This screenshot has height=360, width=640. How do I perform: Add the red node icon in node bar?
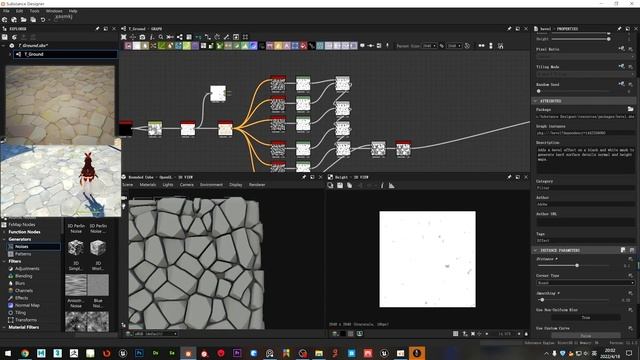[x=303, y=46]
